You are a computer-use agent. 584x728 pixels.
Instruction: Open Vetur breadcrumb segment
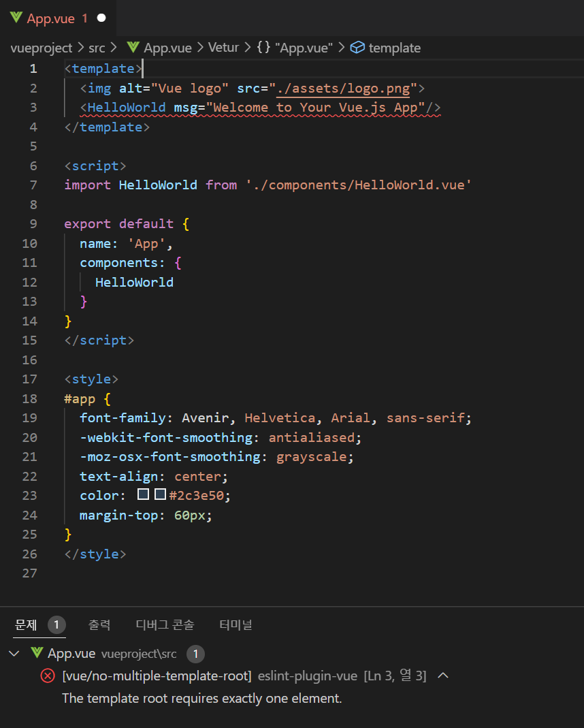point(223,48)
